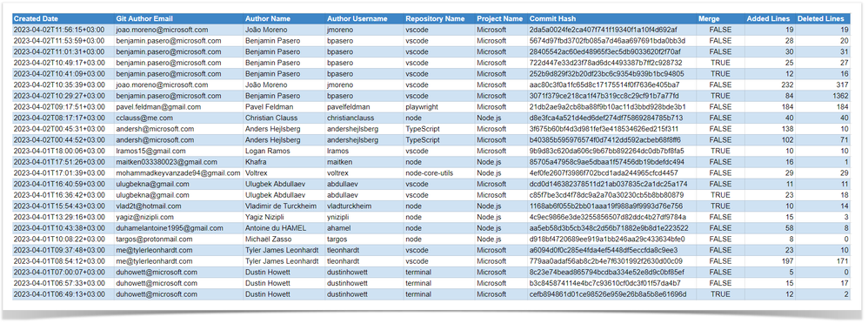The height and width of the screenshot is (324, 868).
Task: Click commit hash starting with 85705a47958
Action: tap(607, 162)
